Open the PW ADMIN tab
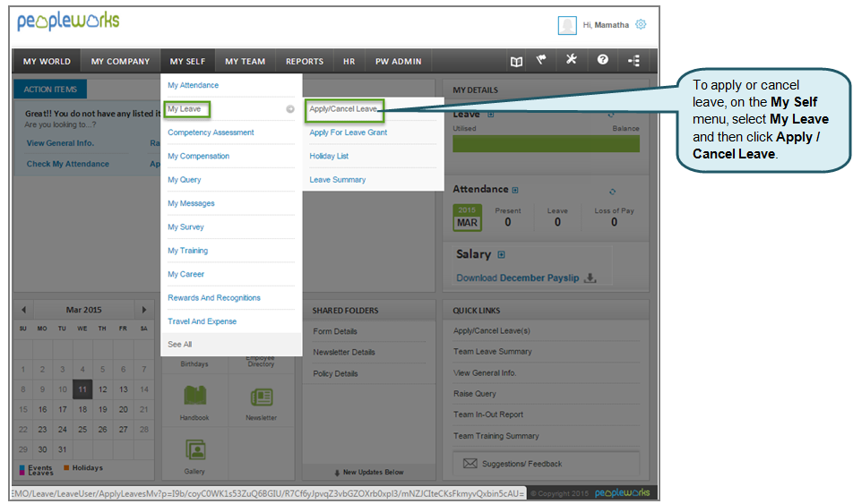The height and width of the screenshot is (504, 853). click(398, 62)
